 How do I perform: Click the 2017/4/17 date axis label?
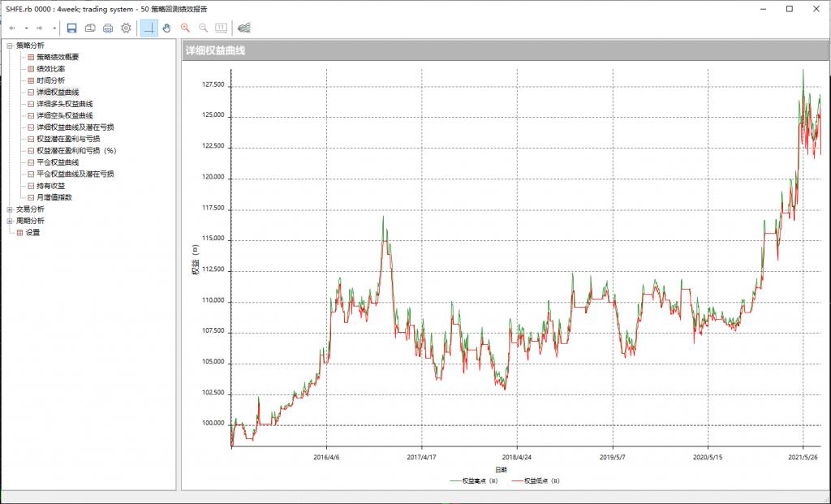(x=422, y=457)
